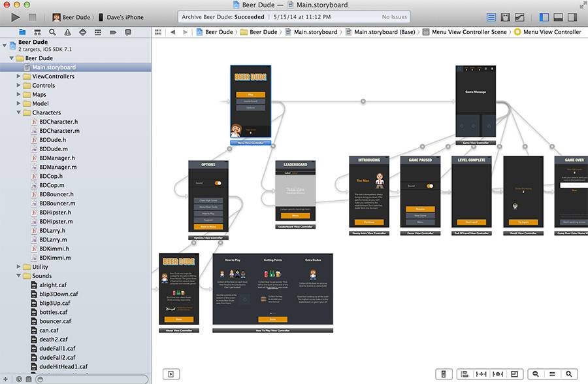Click Menu View Controller in jump bar

pyautogui.click(x=547, y=32)
